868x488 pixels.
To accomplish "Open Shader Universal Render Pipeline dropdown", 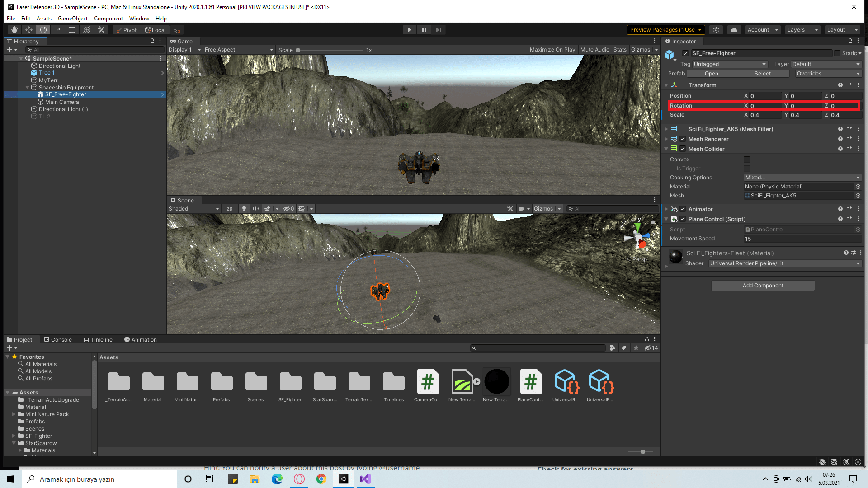I will [x=785, y=263].
